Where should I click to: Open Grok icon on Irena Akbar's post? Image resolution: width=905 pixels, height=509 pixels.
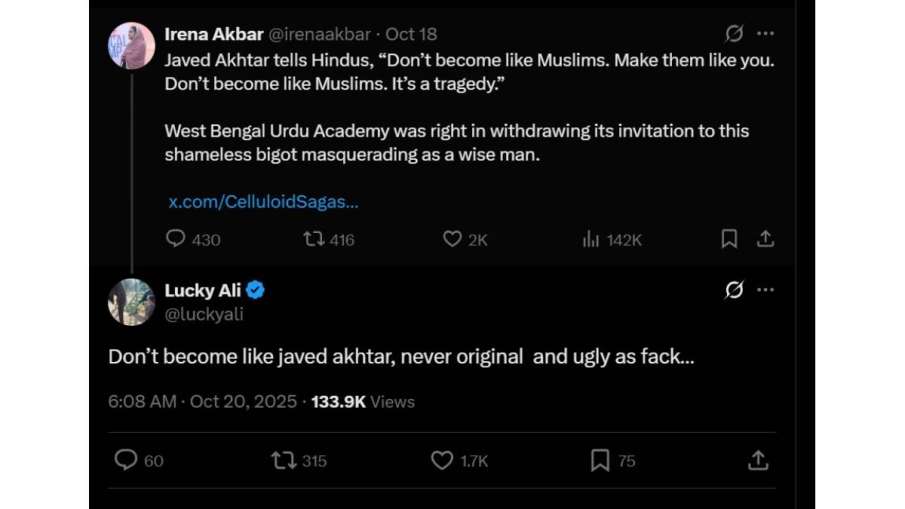pos(734,34)
